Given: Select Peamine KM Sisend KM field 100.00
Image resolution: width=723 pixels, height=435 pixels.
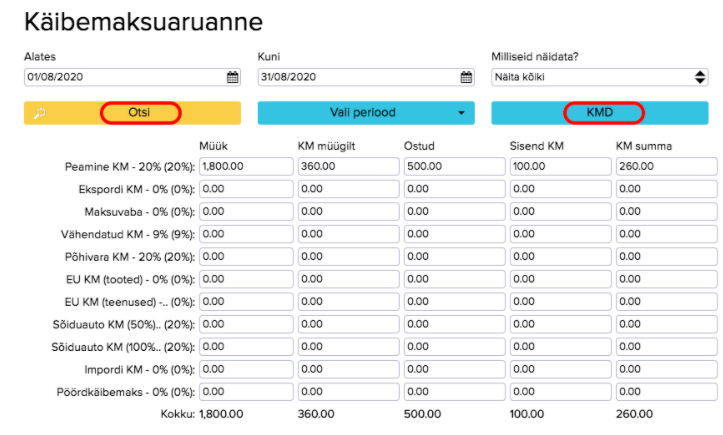Looking at the screenshot, I should coord(561,167).
